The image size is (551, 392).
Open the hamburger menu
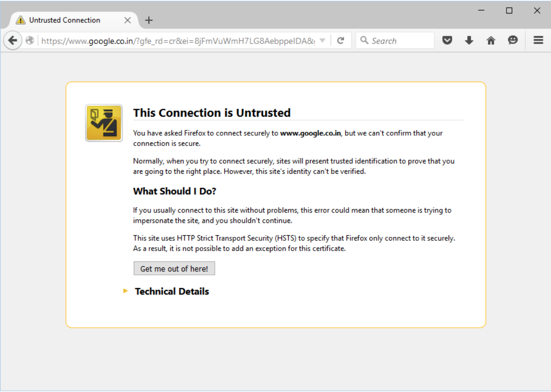(538, 40)
